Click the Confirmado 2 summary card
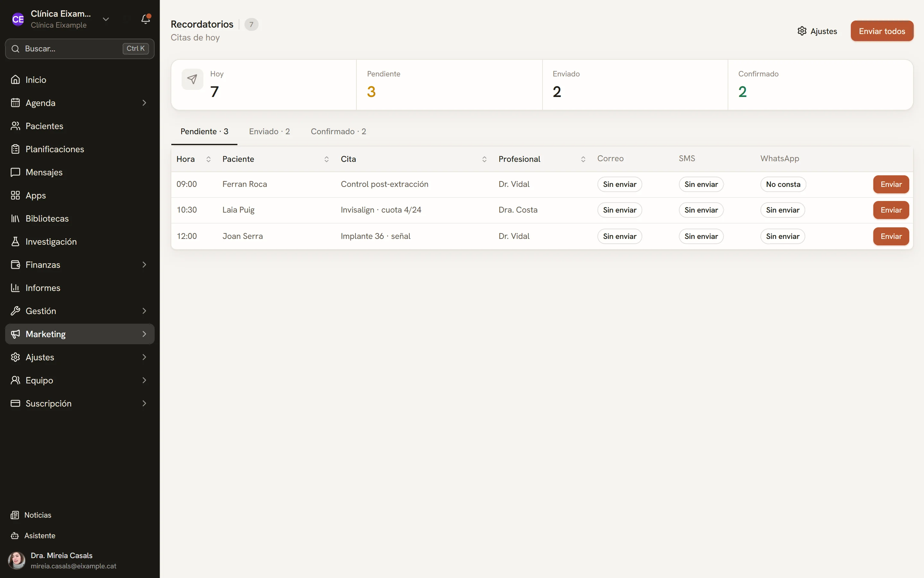924x578 pixels. click(820, 84)
